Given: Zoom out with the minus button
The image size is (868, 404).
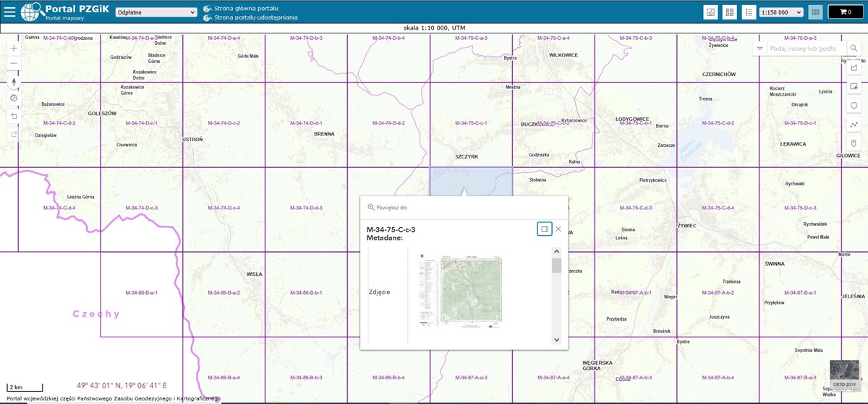Looking at the screenshot, I should 14,64.
